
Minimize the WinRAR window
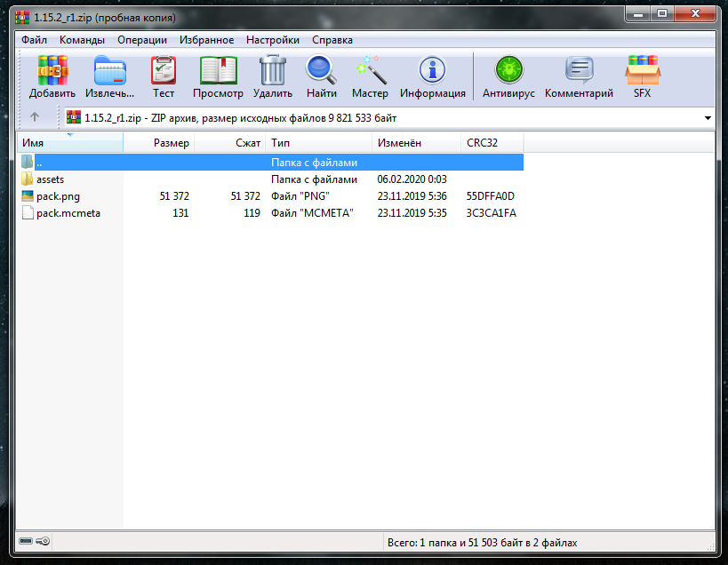[638, 14]
